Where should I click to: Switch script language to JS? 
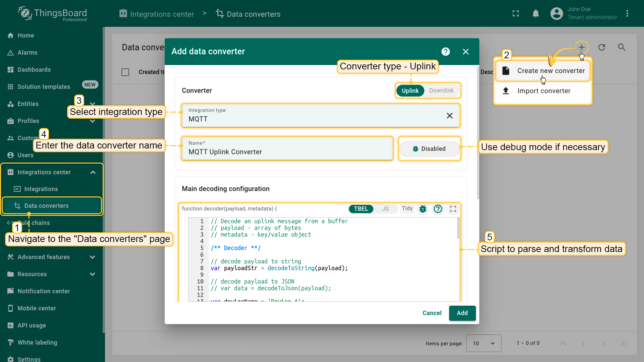coord(385,209)
